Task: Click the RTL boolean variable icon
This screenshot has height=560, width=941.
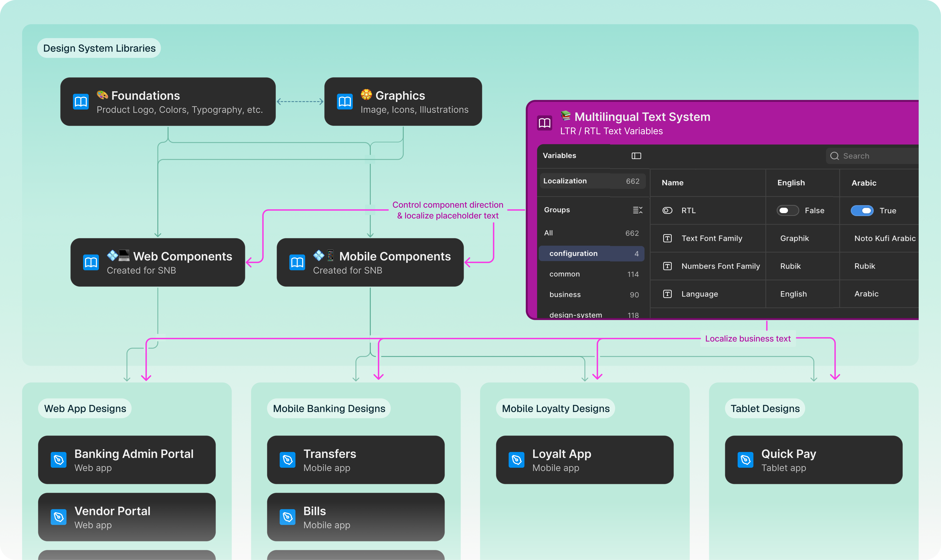Action: coord(667,210)
